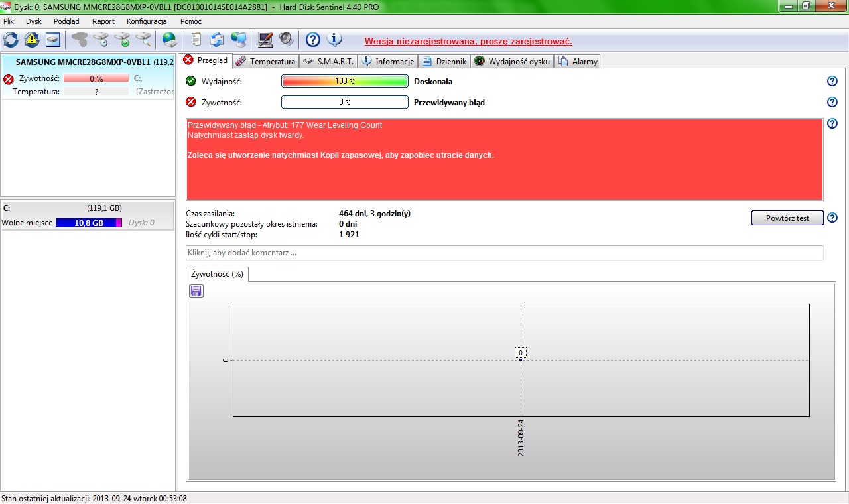Click the green check icon beside Wydajność

pos(191,81)
